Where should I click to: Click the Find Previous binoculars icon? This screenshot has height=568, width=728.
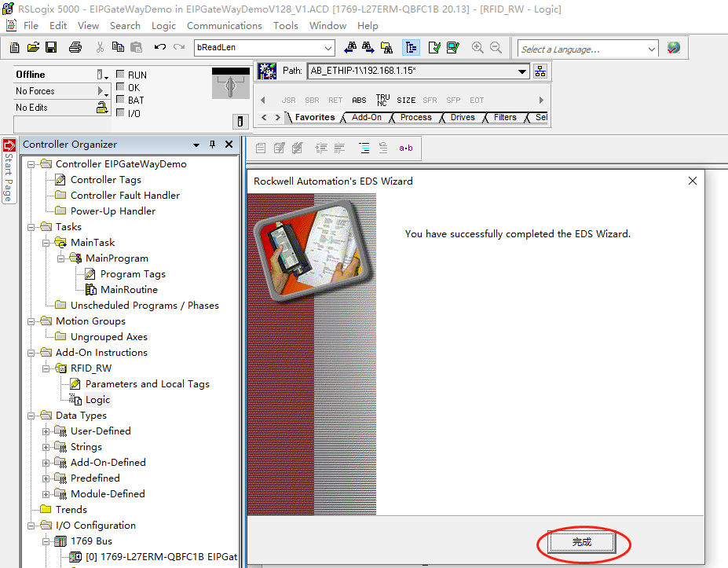[350, 48]
